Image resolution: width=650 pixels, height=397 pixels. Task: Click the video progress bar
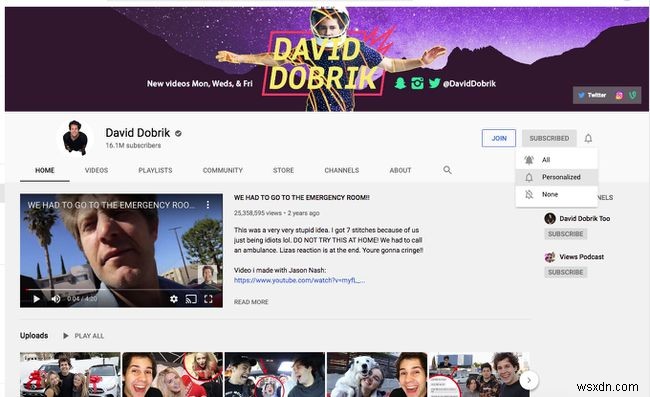point(121,290)
